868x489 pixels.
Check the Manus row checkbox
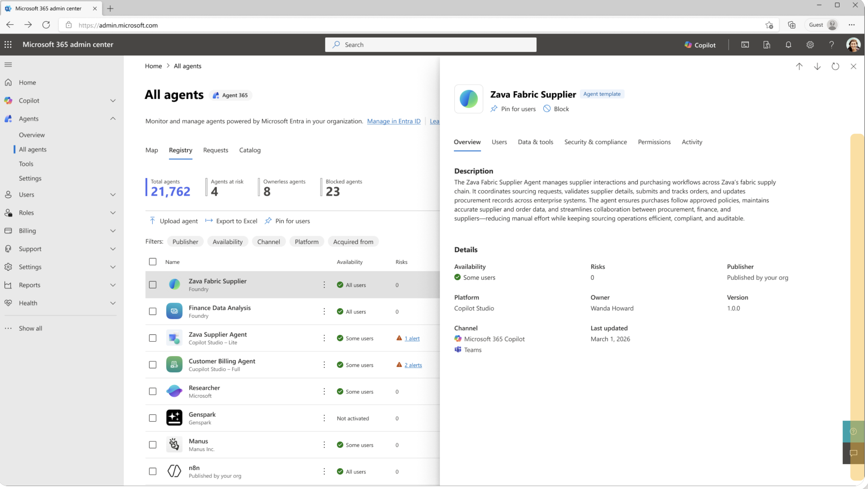tap(153, 444)
